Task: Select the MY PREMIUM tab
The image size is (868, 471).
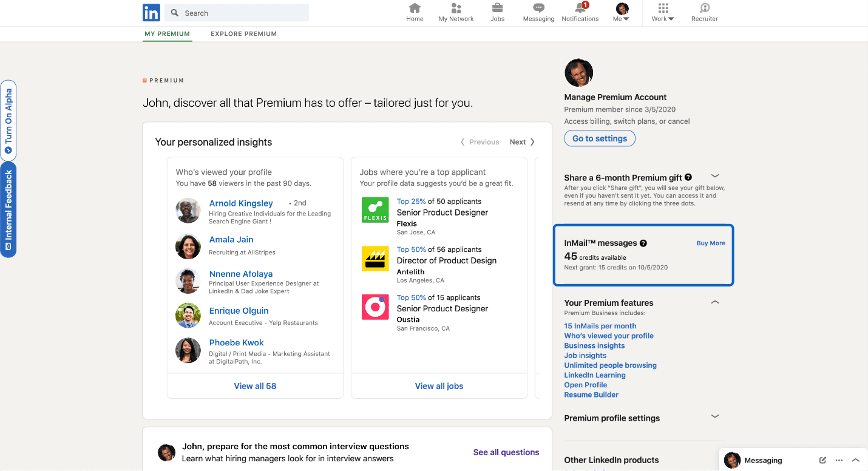Action: click(167, 33)
